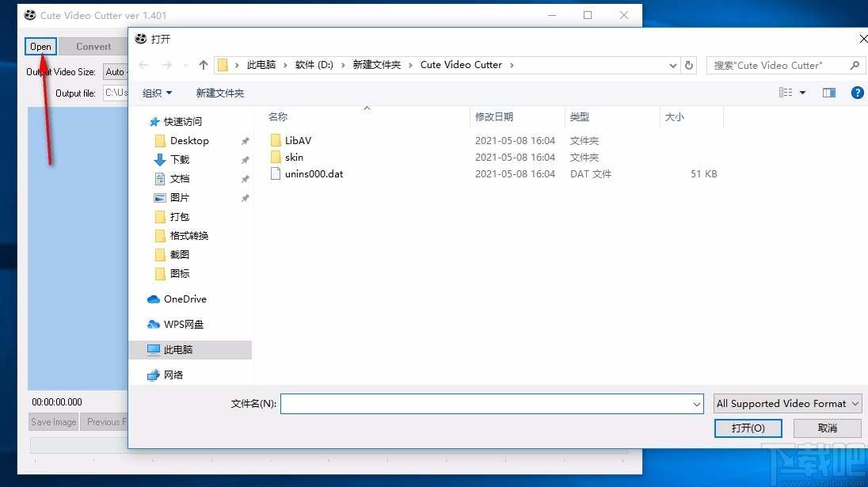Screen dimensions: 868x487
Task: Select Cute Video Cutter breadcrumb segment
Action: [x=461, y=65]
